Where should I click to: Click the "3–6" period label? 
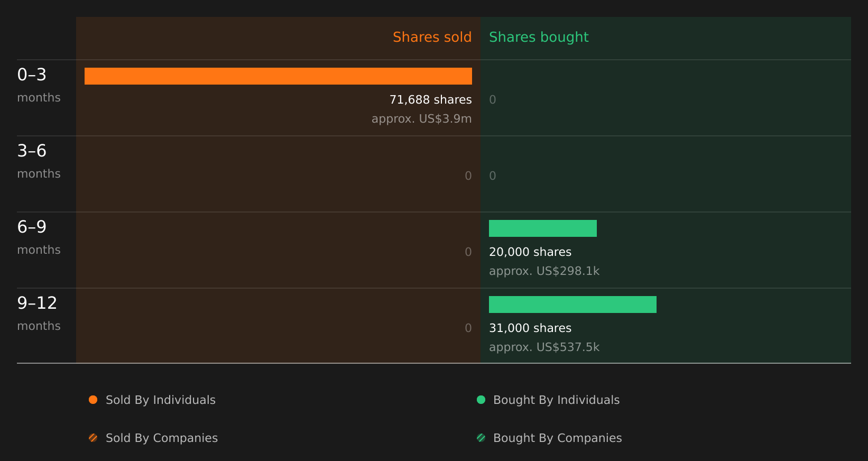pos(32,151)
